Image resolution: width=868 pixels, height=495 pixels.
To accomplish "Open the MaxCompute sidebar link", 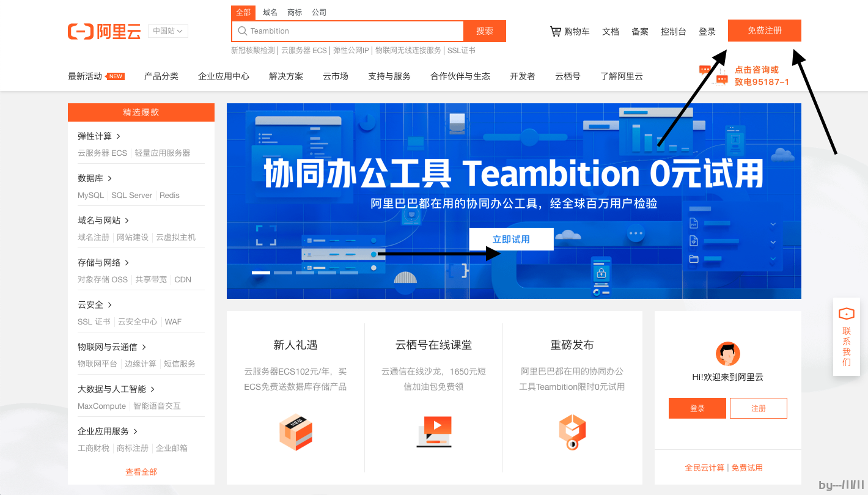I will click(x=102, y=406).
